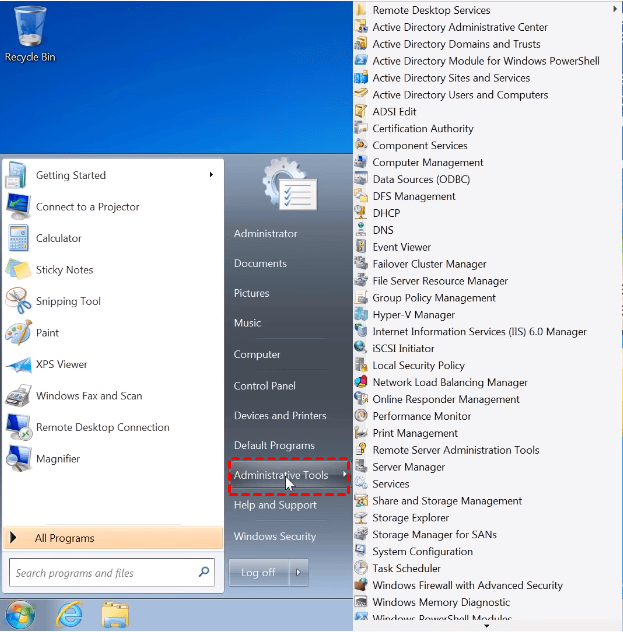Expand All Programs list
Screen dimensions: 623x632
point(113,538)
